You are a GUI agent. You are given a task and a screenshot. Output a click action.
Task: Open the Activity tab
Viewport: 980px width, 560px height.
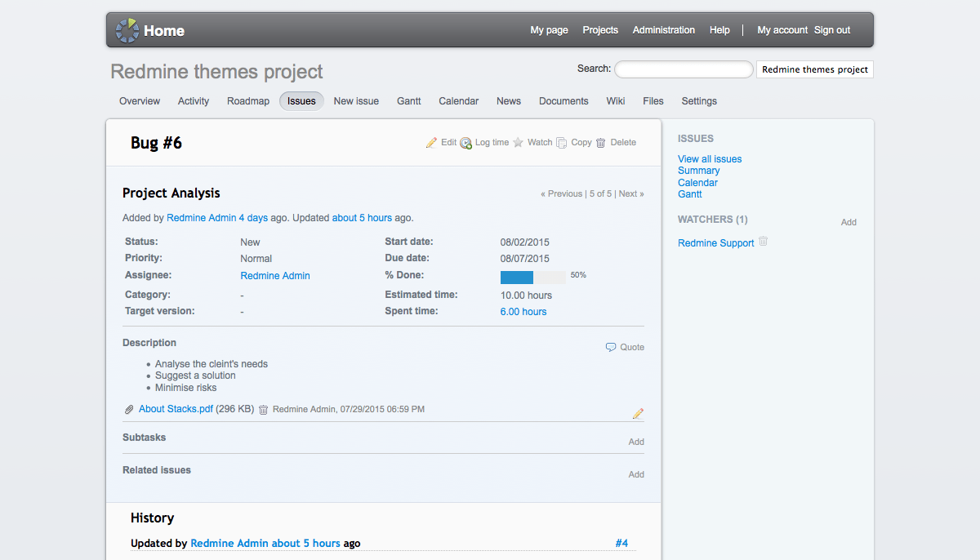coord(194,101)
